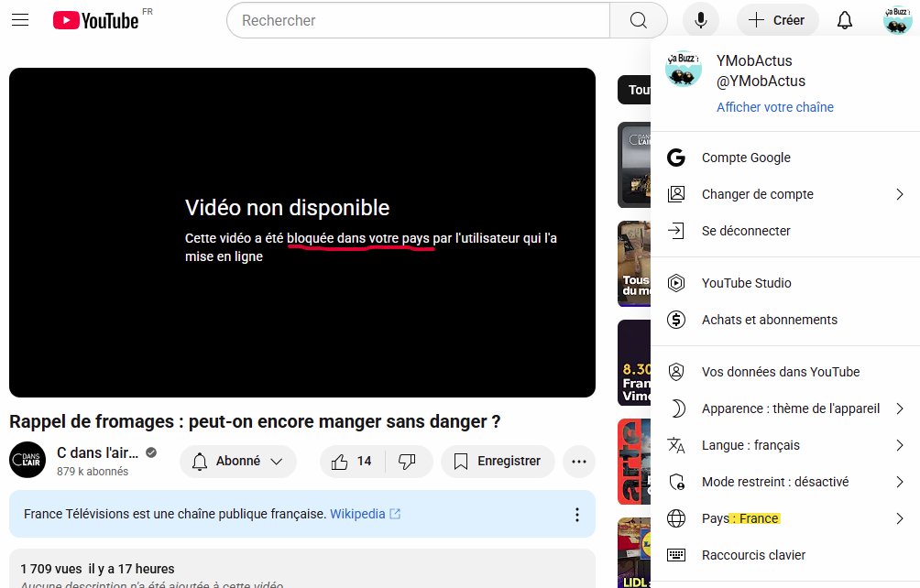Open the arte recommended video thumbnail
This screenshot has height=588, width=920.
click(x=634, y=462)
